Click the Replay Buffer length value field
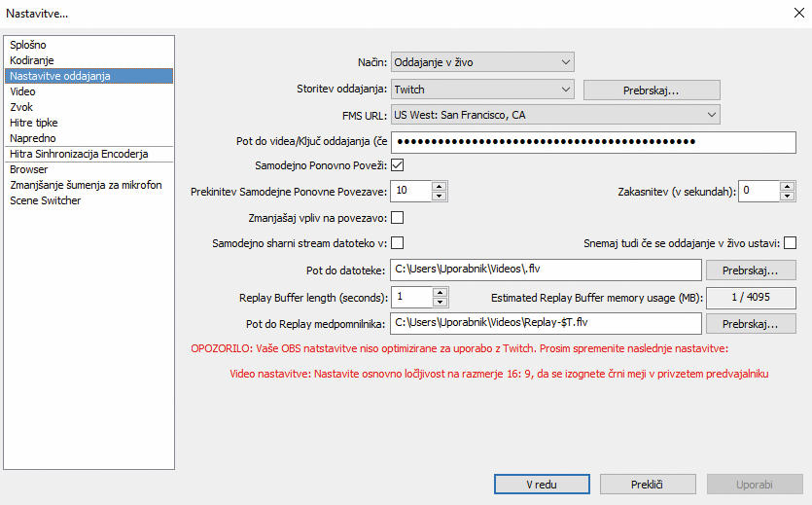The width and height of the screenshot is (812, 505). coord(412,298)
